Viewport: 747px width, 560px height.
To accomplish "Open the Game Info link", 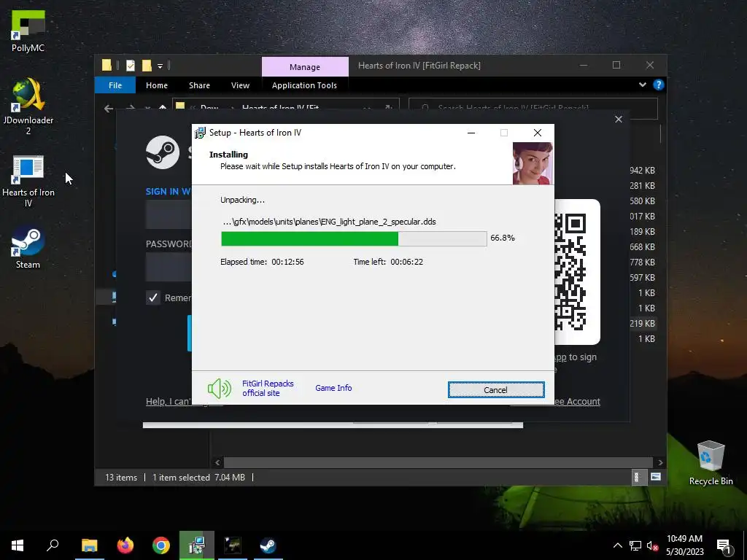I will tap(333, 388).
